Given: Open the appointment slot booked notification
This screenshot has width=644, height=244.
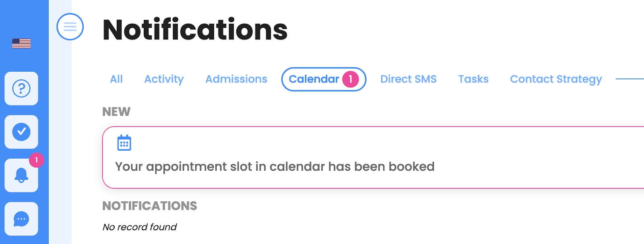Looking at the screenshot, I should tap(275, 167).
